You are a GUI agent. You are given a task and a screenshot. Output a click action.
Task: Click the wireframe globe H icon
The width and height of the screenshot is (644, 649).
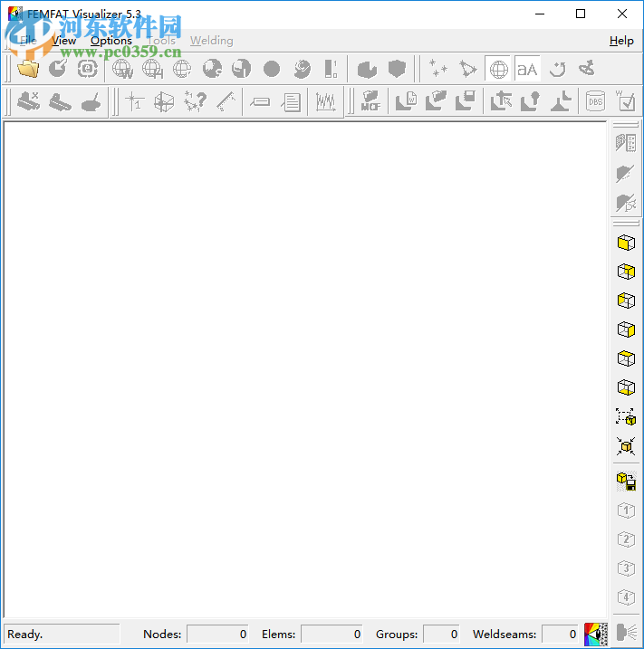pyautogui.click(x=152, y=69)
